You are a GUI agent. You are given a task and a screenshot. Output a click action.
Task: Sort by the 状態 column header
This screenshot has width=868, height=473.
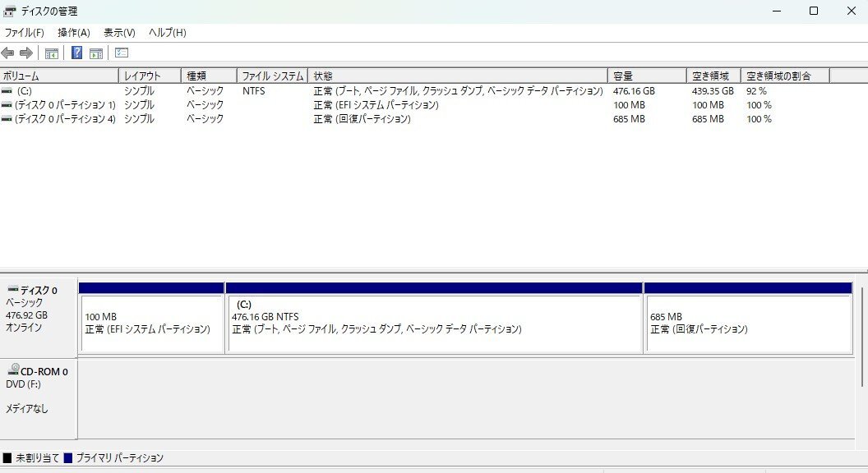458,76
